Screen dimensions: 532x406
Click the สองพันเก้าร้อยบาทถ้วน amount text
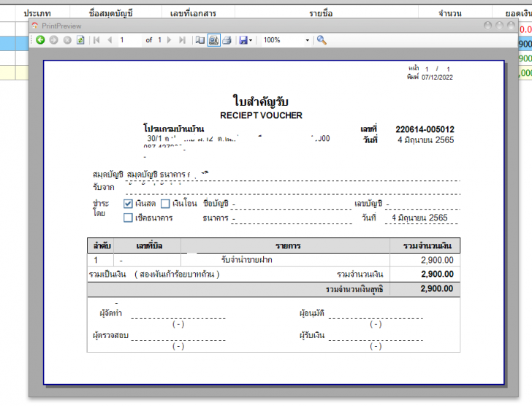(177, 274)
